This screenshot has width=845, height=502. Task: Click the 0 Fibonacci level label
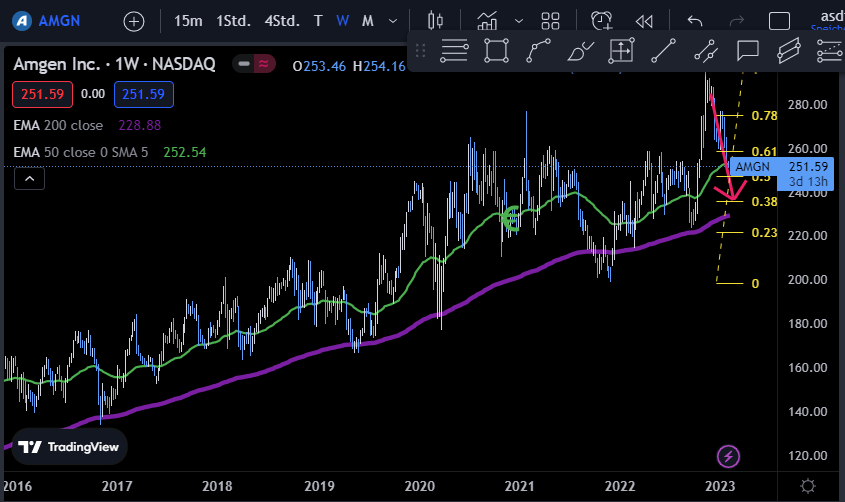pos(755,284)
